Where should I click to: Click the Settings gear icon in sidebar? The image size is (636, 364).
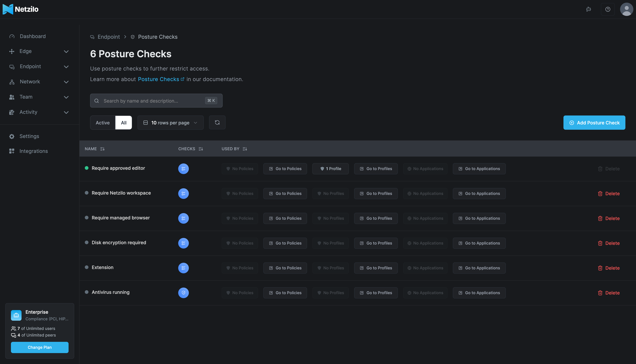(12, 136)
